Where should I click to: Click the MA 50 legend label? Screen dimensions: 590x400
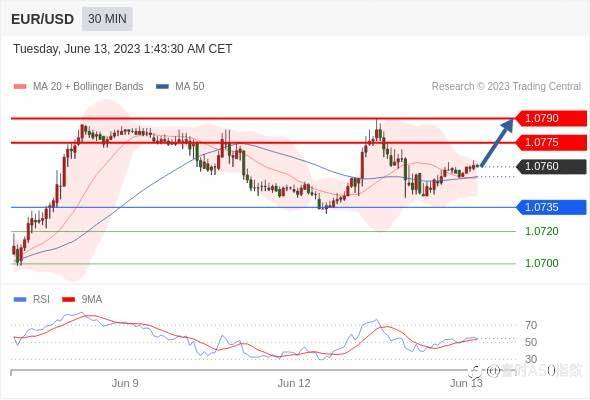point(190,86)
